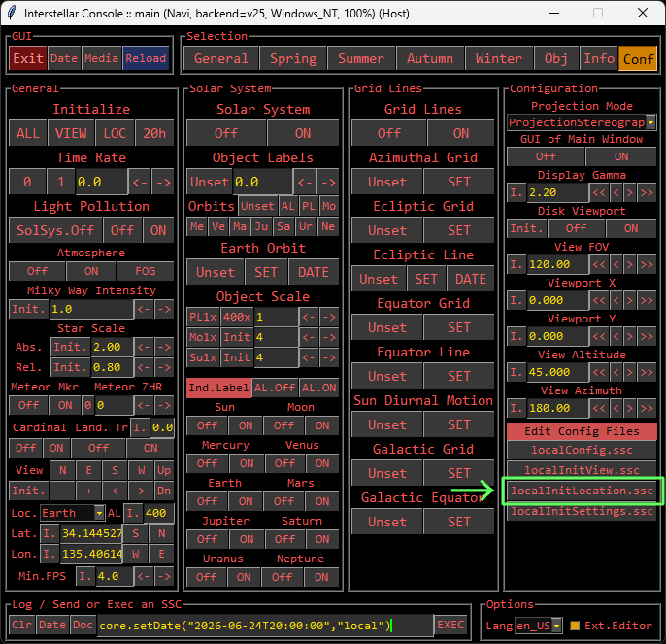The image size is (666, 644).
Task: Turn Solar System Off
Action: coord(226,133)
